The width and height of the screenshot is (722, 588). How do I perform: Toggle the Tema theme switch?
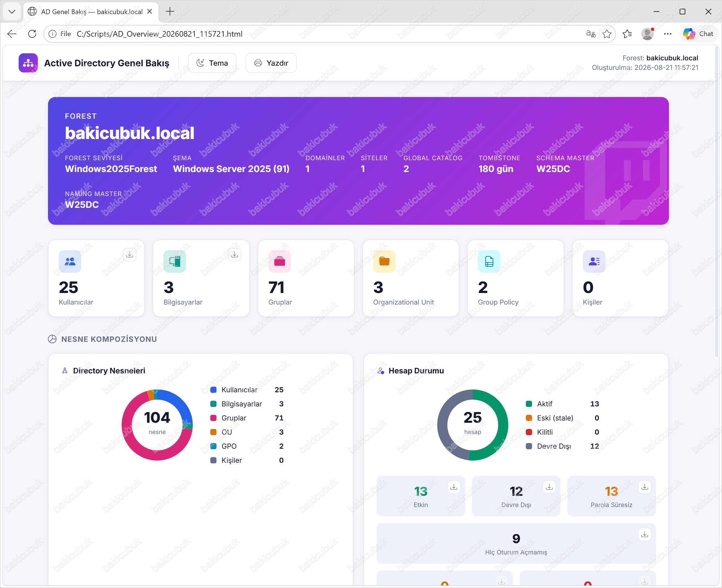[x=212, y=63]
